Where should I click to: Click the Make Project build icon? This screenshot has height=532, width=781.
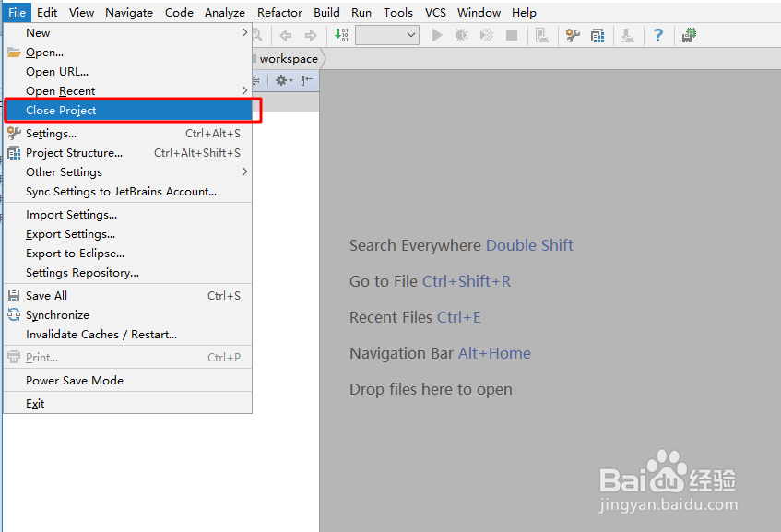[x=341, y=35]
